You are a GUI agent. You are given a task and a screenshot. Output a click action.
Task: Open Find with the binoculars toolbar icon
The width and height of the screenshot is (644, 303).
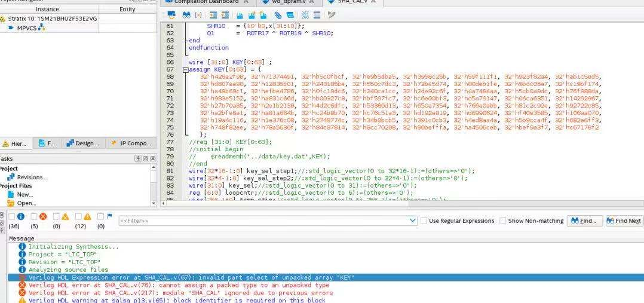[x=186, y=15]
